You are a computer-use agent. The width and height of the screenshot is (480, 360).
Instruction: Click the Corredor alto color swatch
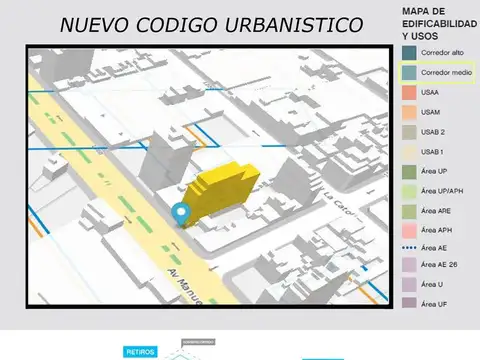point(409,53)
